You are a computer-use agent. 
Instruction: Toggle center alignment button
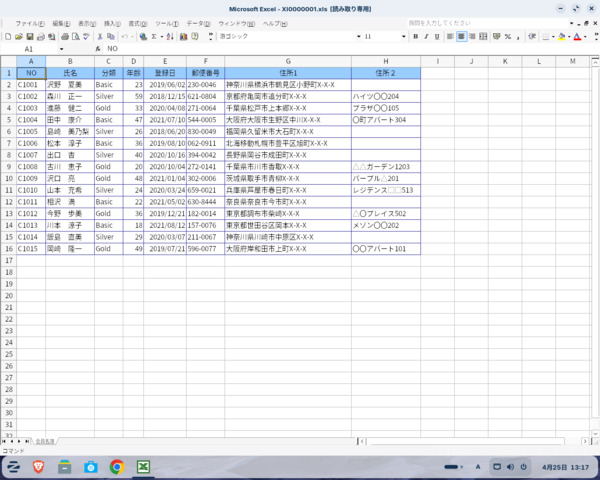pyautogui.click(x=461, y=37)
